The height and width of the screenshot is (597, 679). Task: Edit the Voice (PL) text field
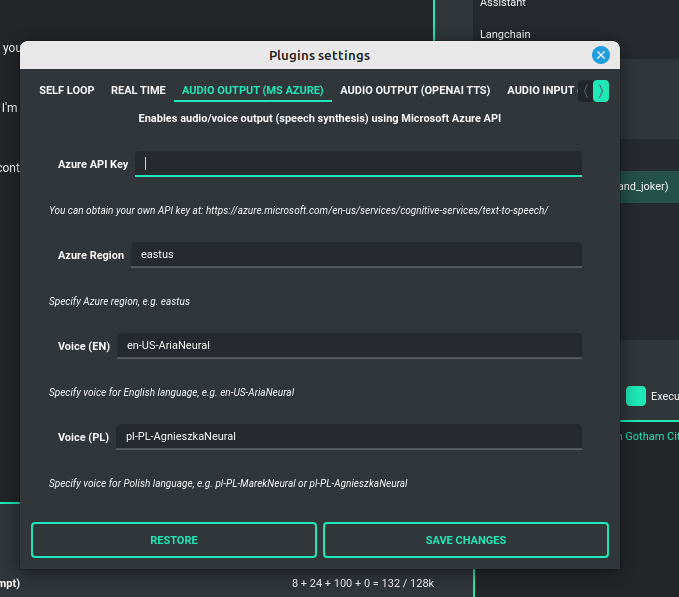coord(348,436)
